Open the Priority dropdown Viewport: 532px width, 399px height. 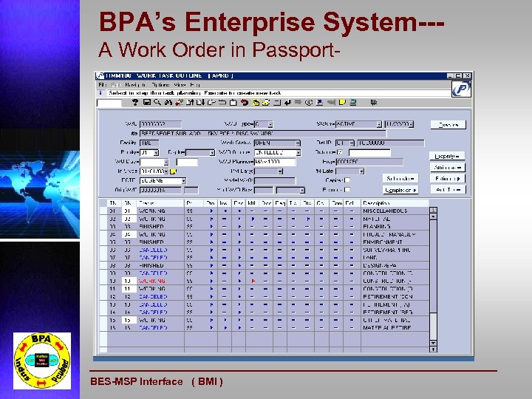[156, 153]
